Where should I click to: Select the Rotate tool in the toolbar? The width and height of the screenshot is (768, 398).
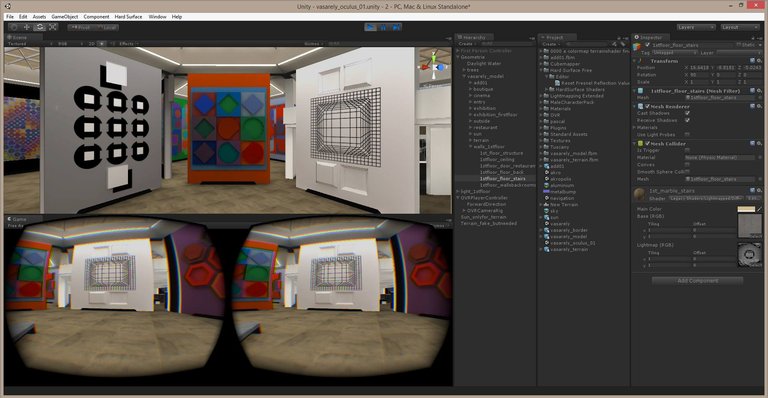(x=40, y=27)
